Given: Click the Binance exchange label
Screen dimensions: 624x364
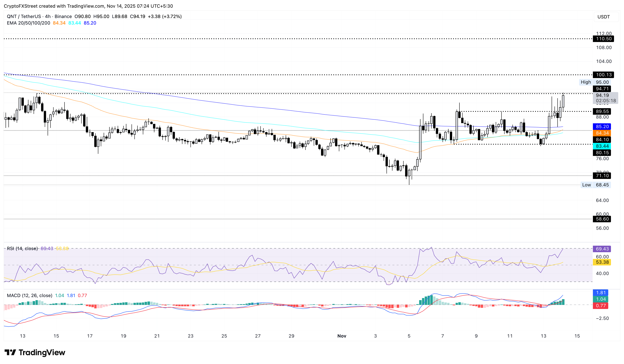Looking at the screenshot, I should tap(64, 16).
